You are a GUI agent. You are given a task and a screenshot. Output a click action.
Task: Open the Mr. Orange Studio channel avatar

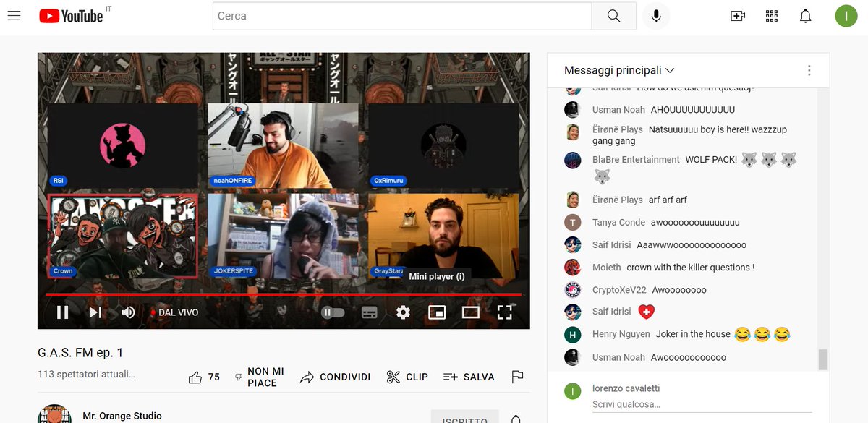pyautogui.click(x=54, y=414)
